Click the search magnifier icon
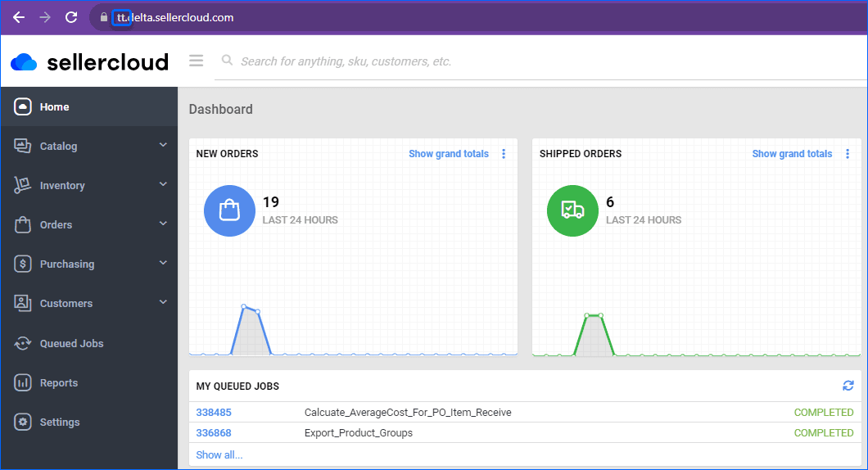This screenshot has width=868, height=470. tap(227, 60)
